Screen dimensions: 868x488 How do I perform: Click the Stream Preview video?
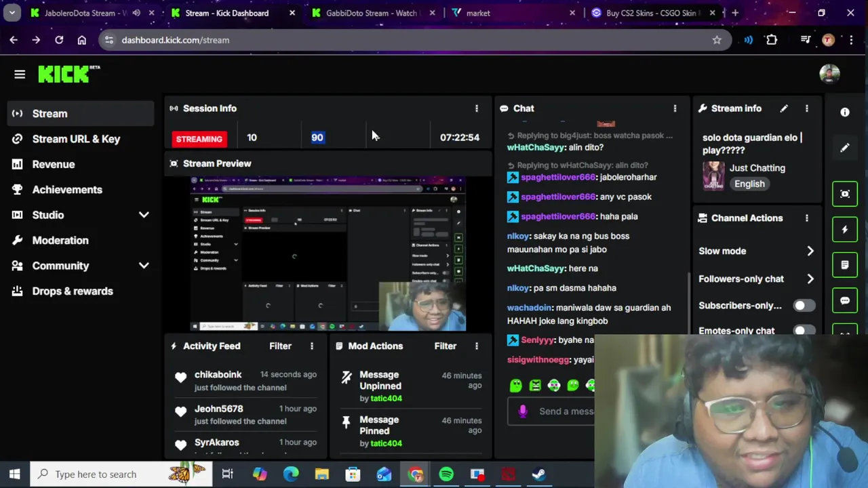click(328, 254)
